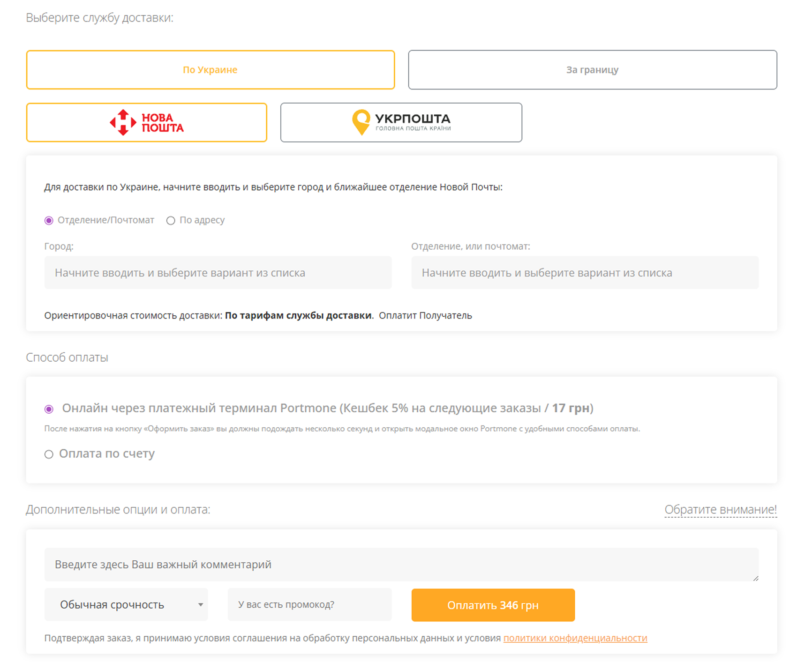The width and height of the screenshot is (812, 669).
Task: Open the политики конфиденциальности link
Action: click(x=575, y=638)
